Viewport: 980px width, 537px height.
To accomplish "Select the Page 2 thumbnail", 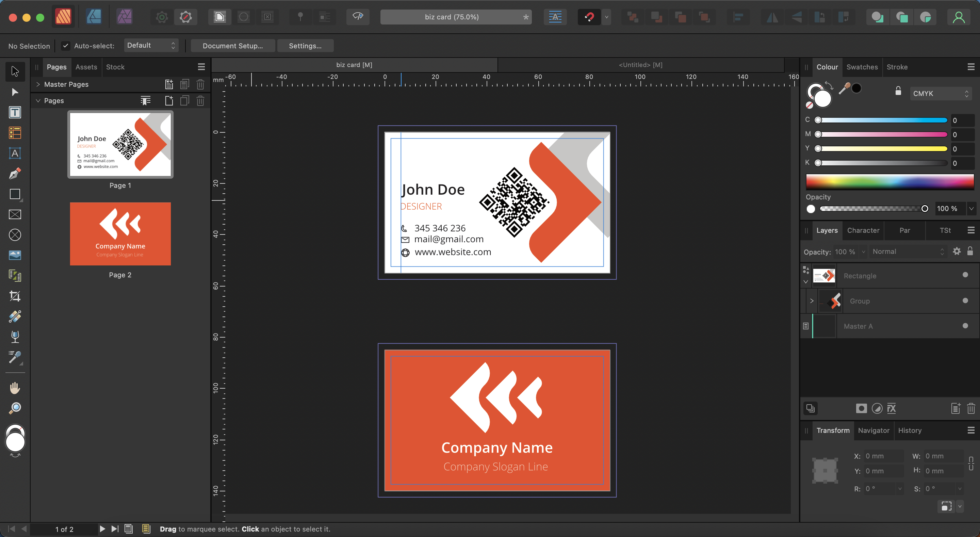I will [x=120, y=234].
